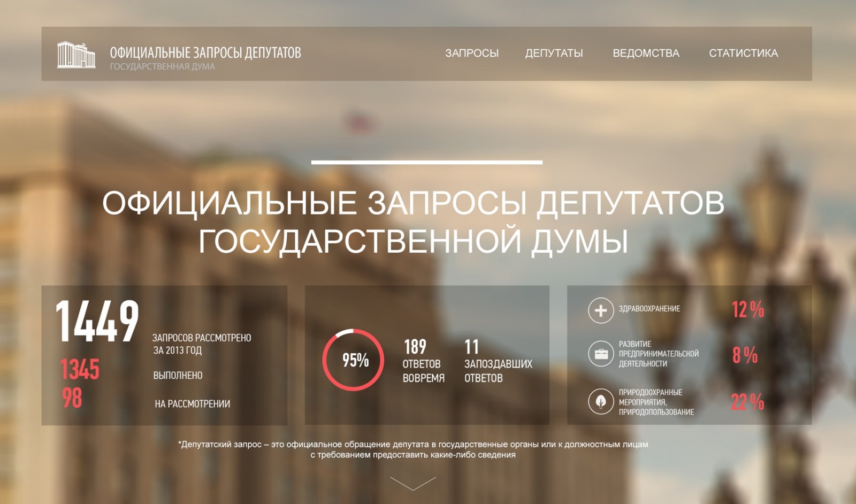Click the 22 % percentage value

coord(748,402)
